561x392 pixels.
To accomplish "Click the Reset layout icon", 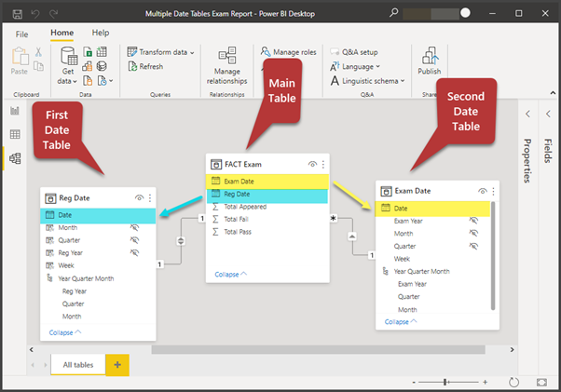I will click(513, 382).
